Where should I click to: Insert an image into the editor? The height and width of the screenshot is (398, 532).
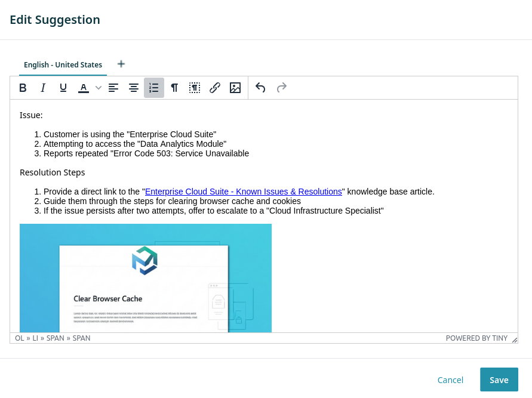[235, 88]
